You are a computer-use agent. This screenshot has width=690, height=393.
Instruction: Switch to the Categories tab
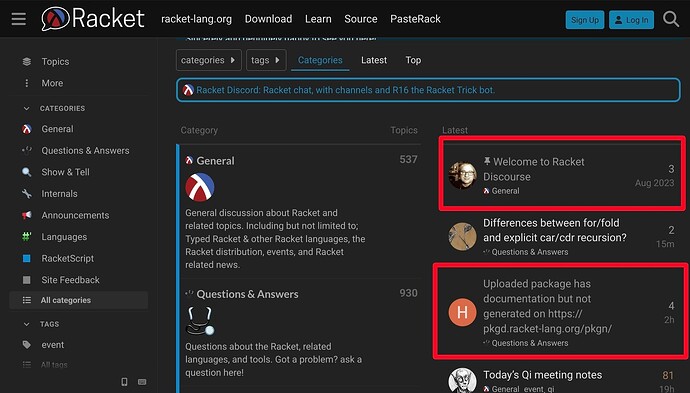(x=320, y=60)
